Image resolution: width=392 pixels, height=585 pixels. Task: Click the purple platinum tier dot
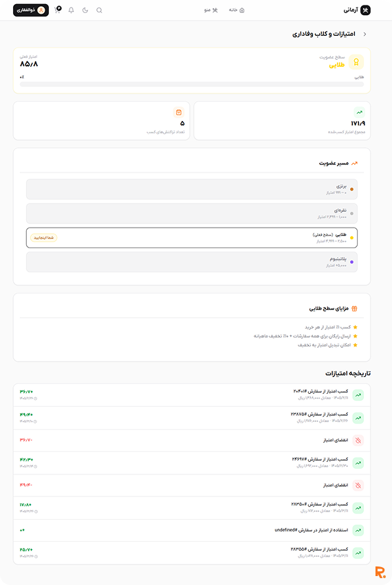[351, 262]
